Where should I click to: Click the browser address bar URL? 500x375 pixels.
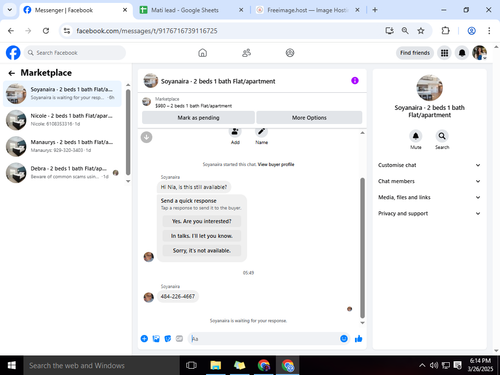[x=147, y=31]
